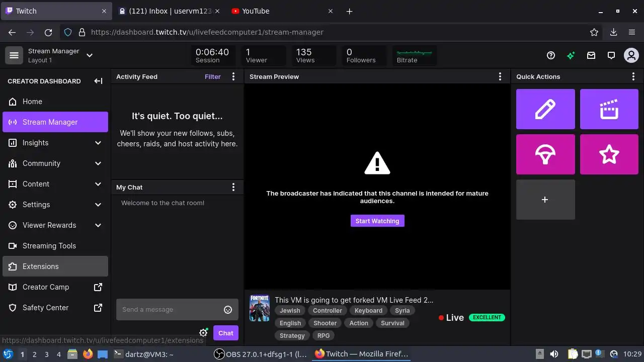Go to Home in the sidebar

[x=55, y=102]
